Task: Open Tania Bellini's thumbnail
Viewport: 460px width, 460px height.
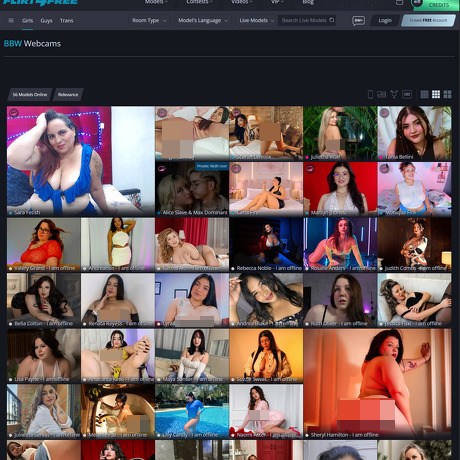Action: pos(414,133)
